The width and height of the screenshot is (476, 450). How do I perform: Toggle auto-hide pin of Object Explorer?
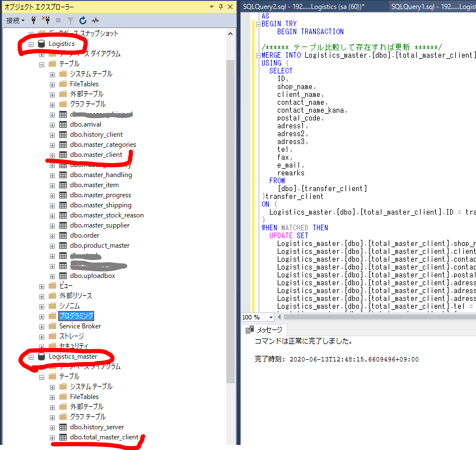click(x=221, y=7)
